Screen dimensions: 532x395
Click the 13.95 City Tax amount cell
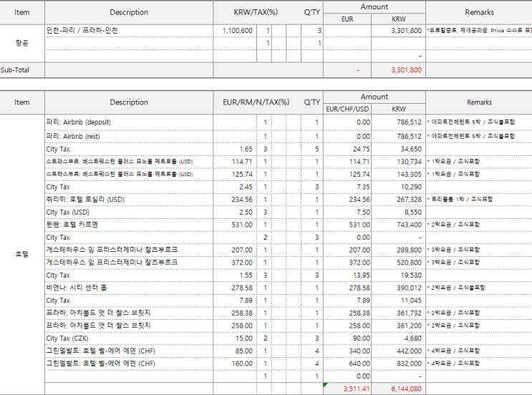tap(347, 275)
